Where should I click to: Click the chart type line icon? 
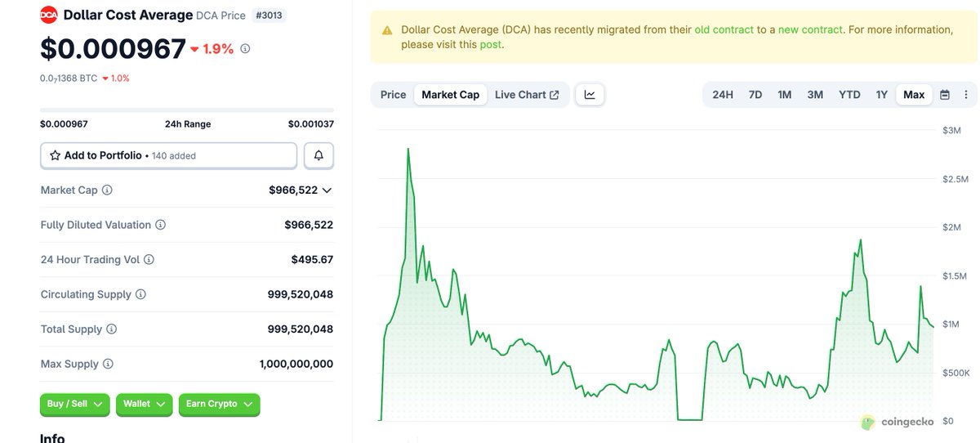[590, 95]
